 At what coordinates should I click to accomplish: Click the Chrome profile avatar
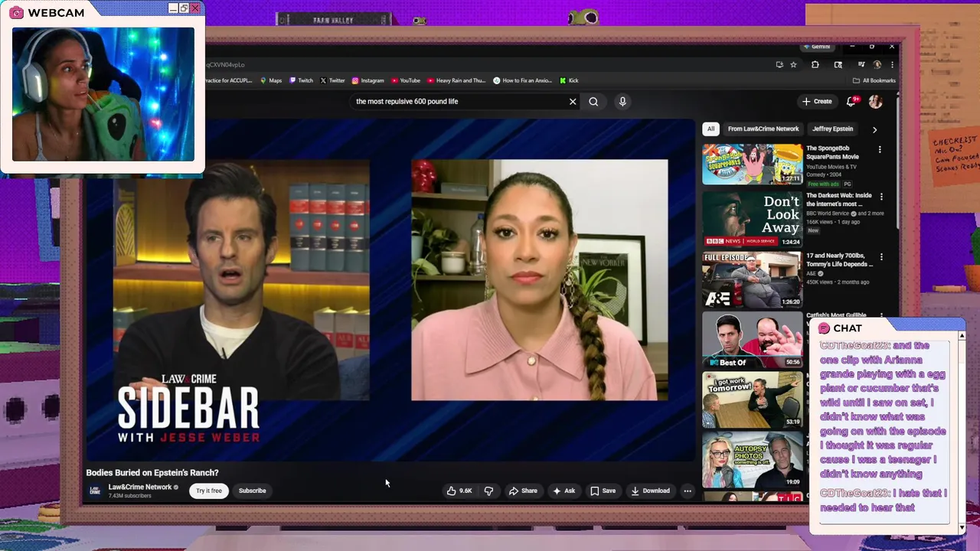click(x=877, y=65)
